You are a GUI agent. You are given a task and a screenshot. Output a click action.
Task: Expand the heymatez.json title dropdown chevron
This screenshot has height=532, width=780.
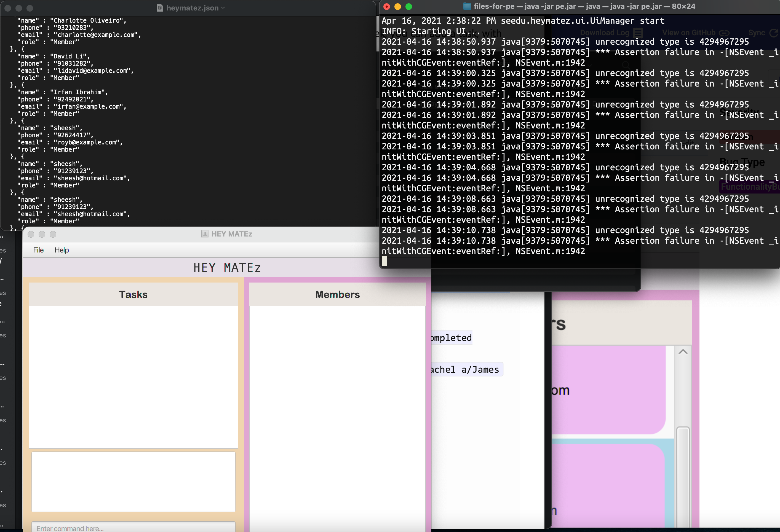pyautogui.click(x=223, y=8)
